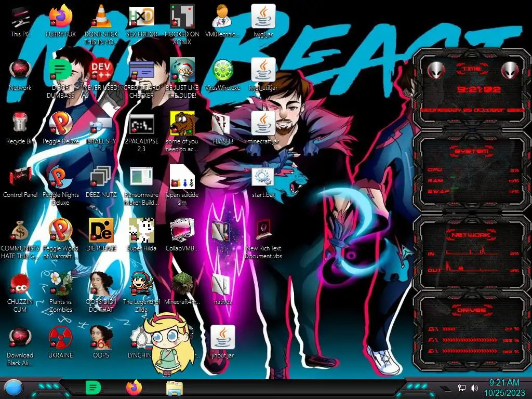Viewport: 532px width, 399px height.
Task: Open Firefox from the taskbar
Action: (x=134, y=388)
